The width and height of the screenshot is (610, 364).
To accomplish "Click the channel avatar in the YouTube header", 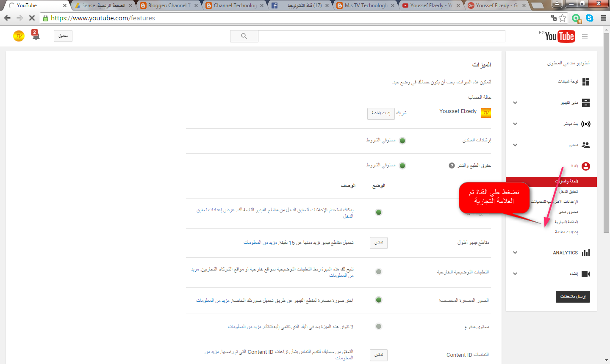I will pos(19,36).
